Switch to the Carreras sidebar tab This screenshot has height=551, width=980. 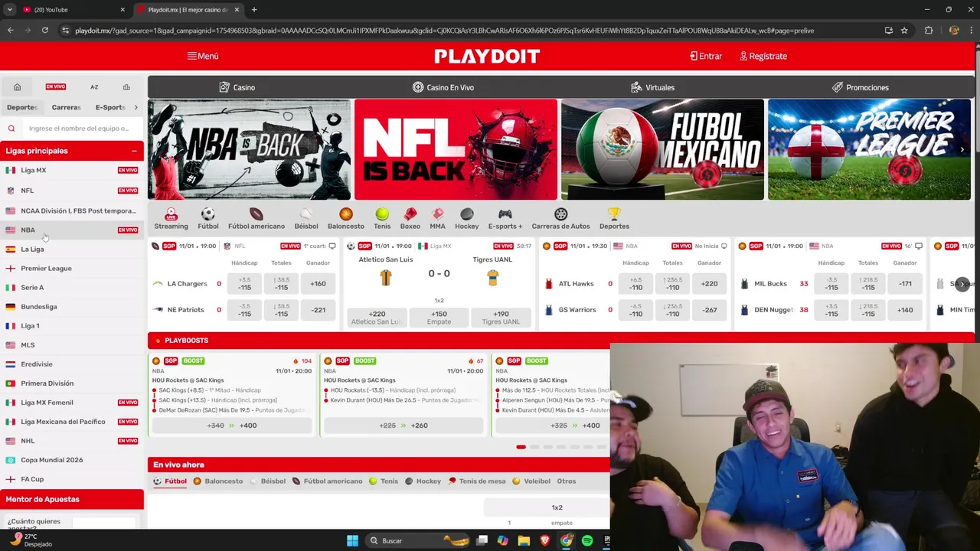click(x=66, y=108)
